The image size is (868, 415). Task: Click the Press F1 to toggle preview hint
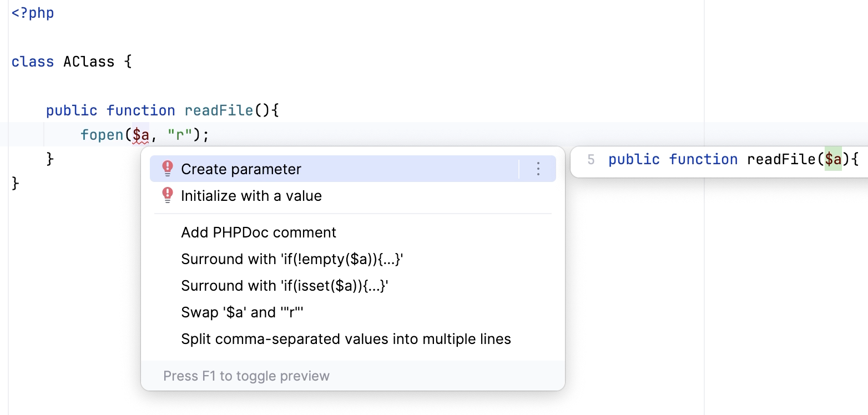coord(246,376)
